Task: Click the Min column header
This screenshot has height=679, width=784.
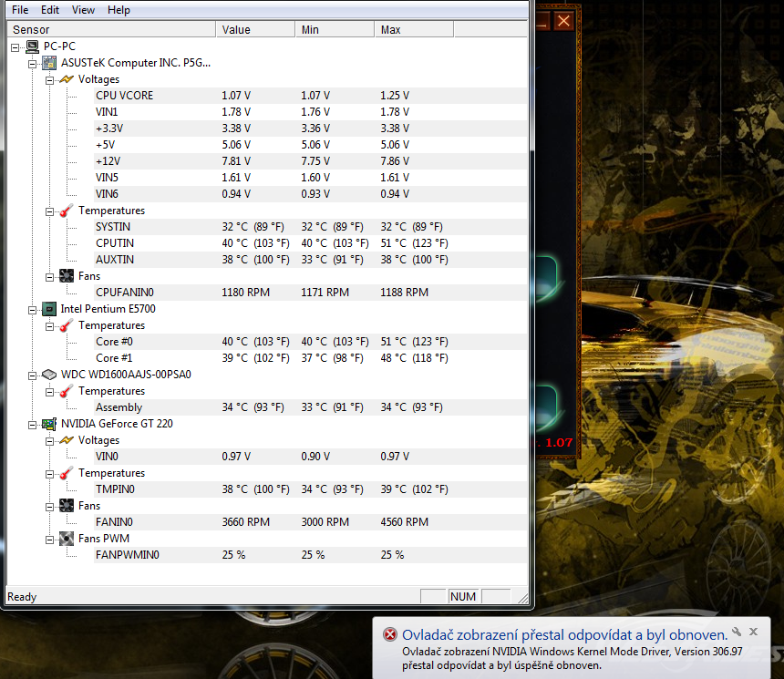Action: pyautogui.click(x=335, y=29)
